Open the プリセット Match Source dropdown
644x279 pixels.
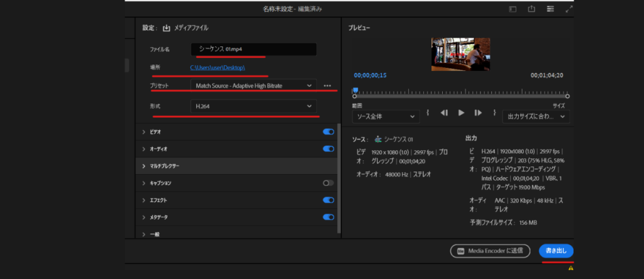pyautogui.click(x=253, y=85)
